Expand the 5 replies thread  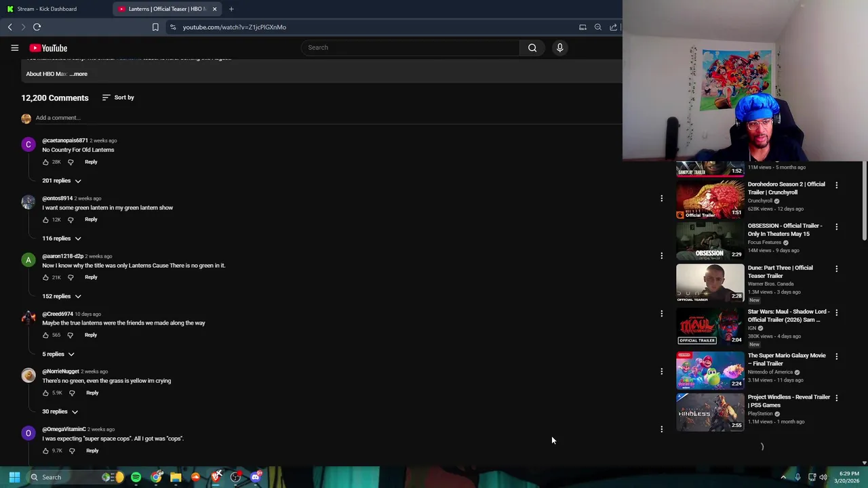(x=58, y=354)
